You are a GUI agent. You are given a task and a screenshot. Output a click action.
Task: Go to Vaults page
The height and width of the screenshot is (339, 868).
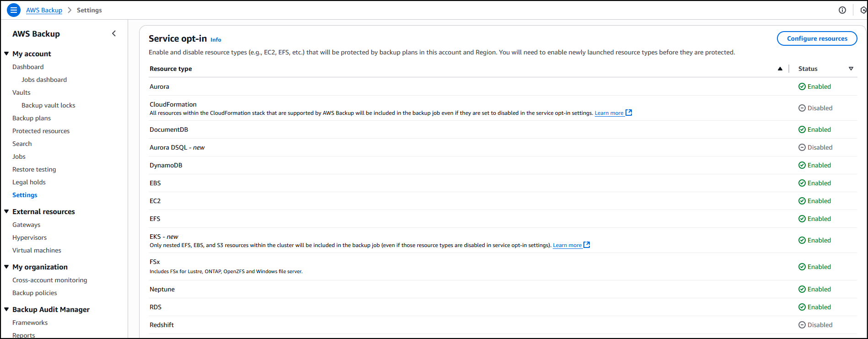pos(22,92)
